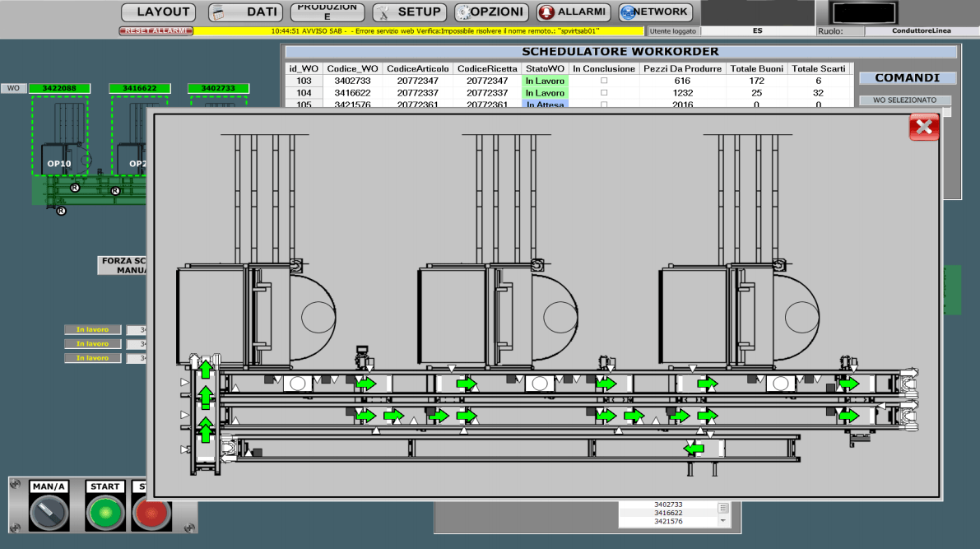Click the right machine drawing in popup
The image size is (980, 549).
pos(740,314)
